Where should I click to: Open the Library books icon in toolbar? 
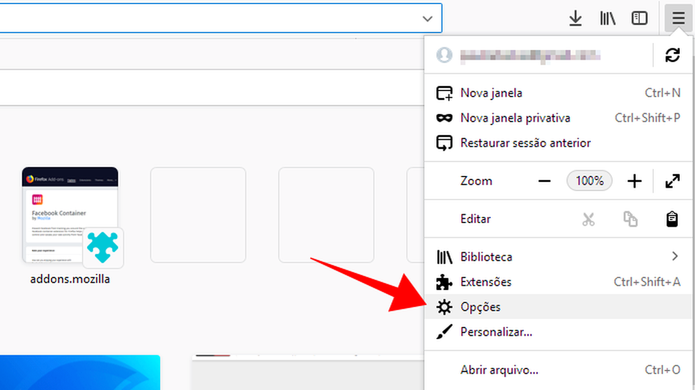click(x=608, y=18)
